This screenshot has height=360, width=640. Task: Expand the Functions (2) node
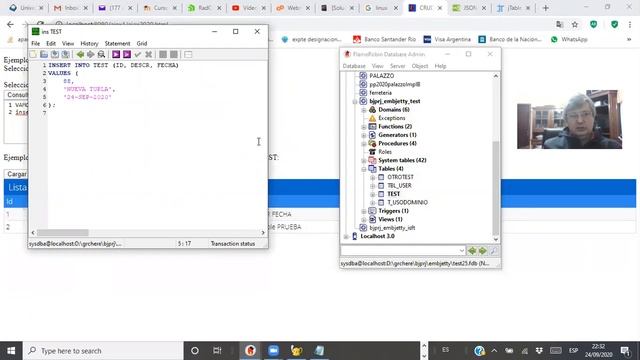(x=364, y=127)
